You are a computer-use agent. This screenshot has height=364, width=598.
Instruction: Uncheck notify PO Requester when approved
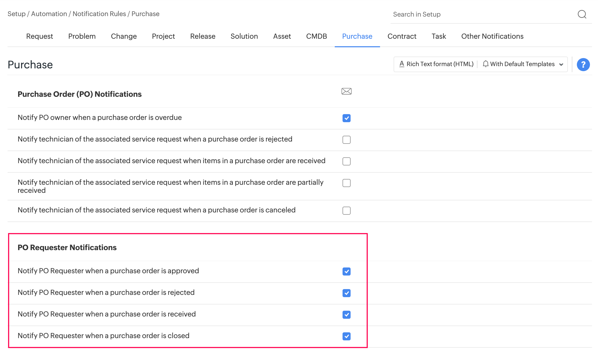coord(346,271)
